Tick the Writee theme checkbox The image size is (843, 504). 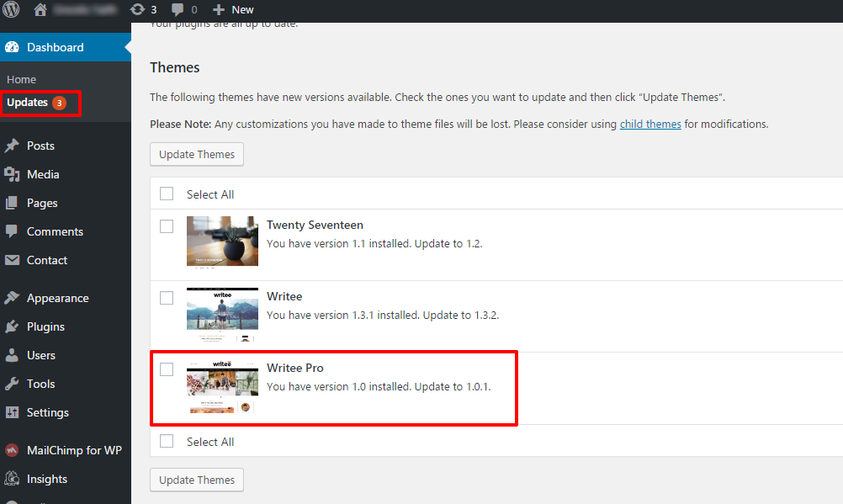167,298
